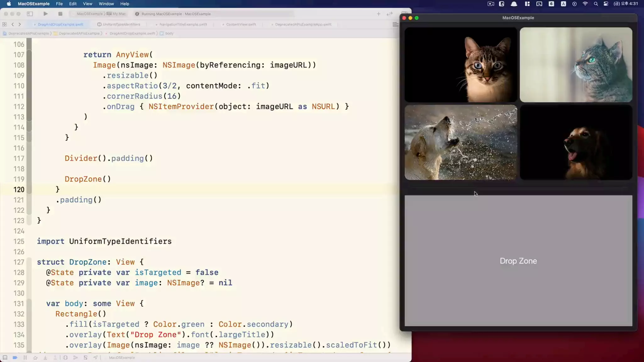
Task: Expand the body symbol in jump bar
Action: click(169, 33)
